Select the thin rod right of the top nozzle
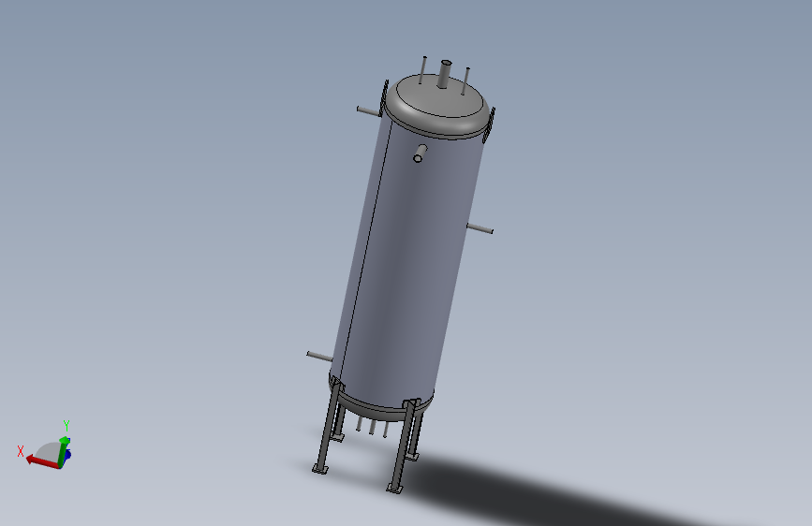The image size is (812, 526). pyautogui.click(x=465, y=80)
